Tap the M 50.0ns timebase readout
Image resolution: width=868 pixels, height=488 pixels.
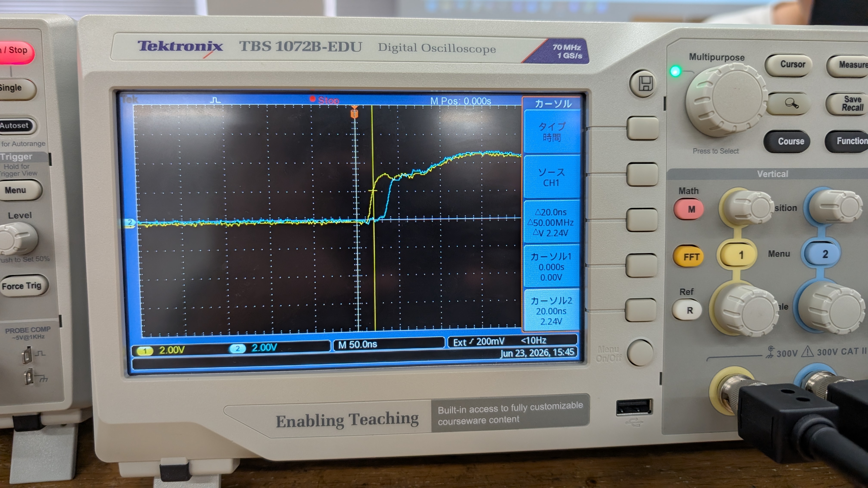[x=358, y=344]
